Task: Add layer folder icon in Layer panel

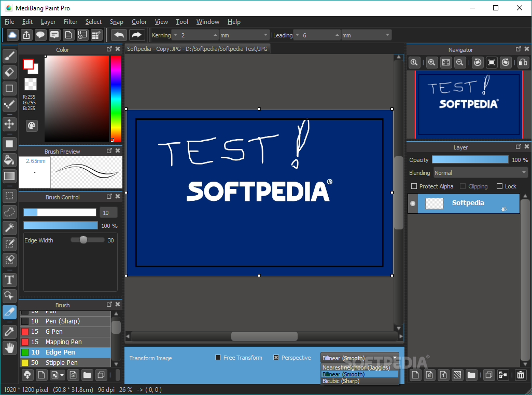Action: point(471,375)
